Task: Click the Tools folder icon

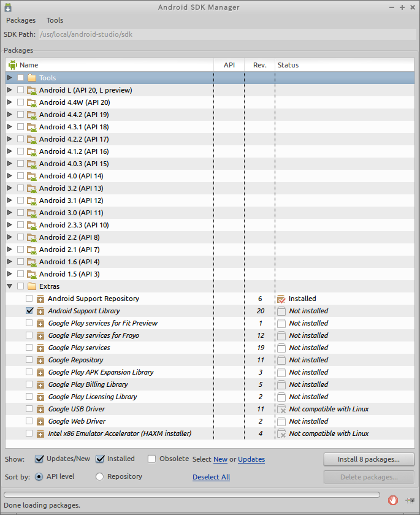Action: (x=32, y=78)
